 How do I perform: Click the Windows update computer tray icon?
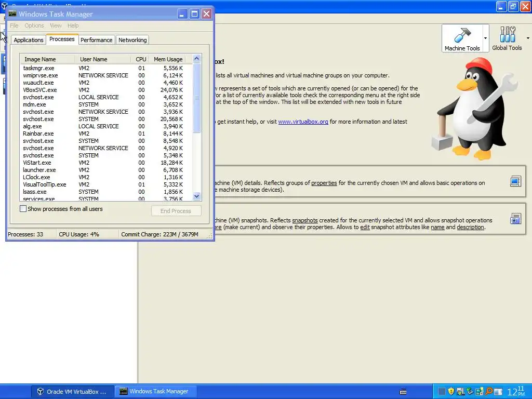point(460,392)
